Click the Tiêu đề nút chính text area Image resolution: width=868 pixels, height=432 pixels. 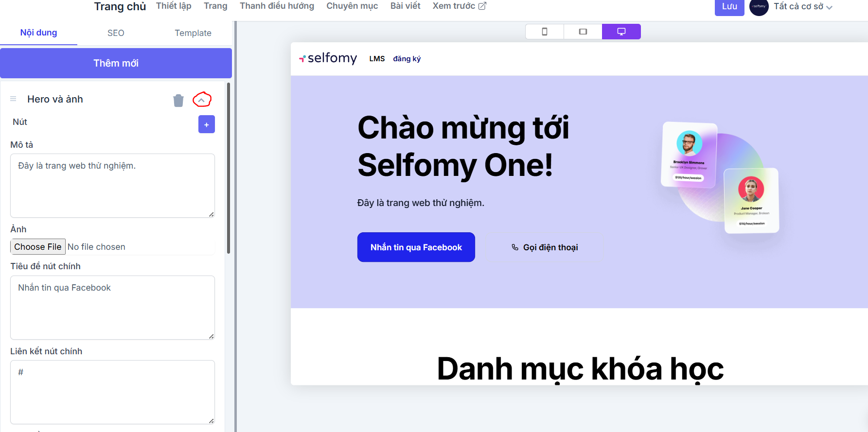coord(112,308)
